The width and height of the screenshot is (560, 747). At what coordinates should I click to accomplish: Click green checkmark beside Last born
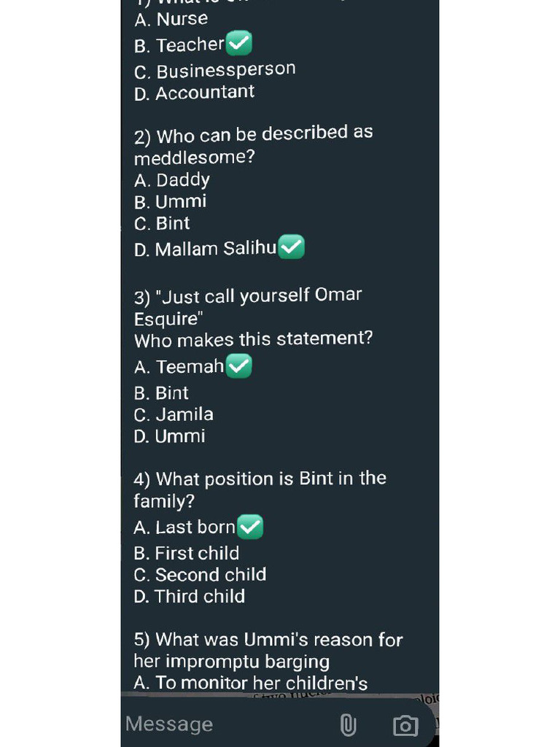[250, 527]
